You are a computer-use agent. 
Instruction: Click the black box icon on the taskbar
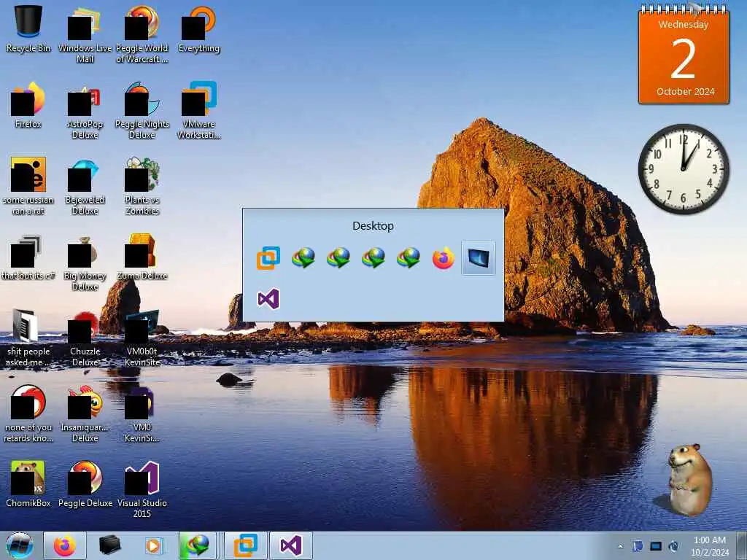pyautogui.click(x=109, y=545)
